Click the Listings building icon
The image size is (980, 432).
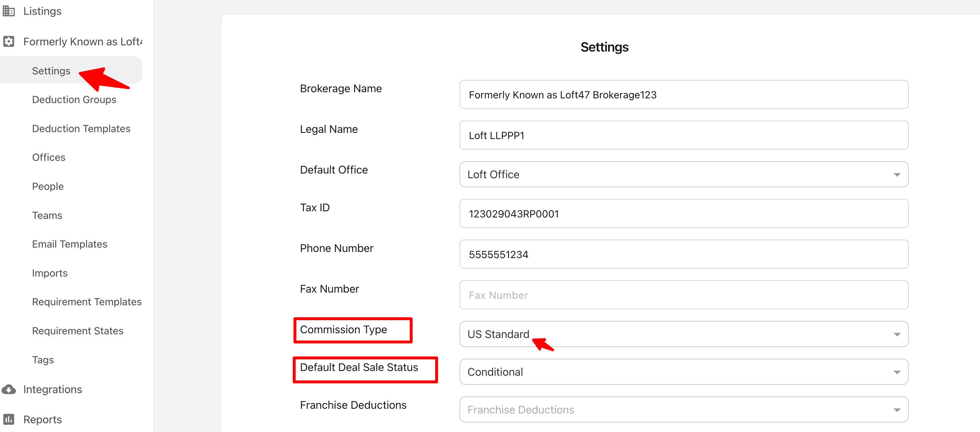(x=9, y=11)
